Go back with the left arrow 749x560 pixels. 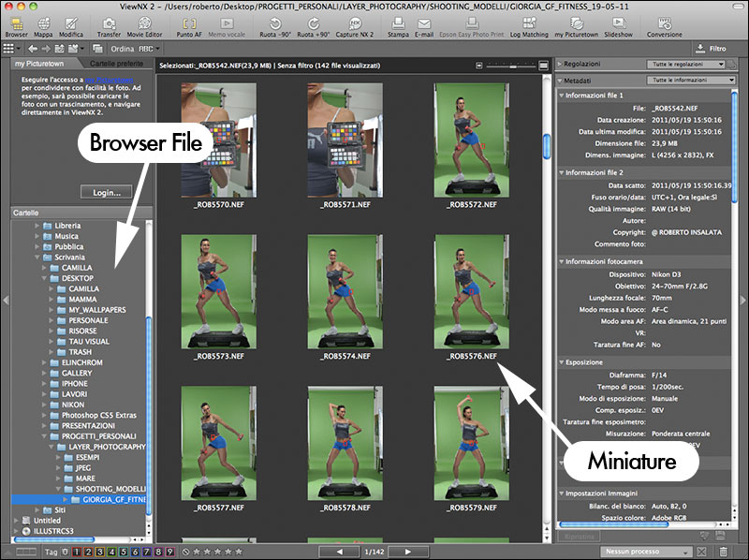(x=33, y=49)
